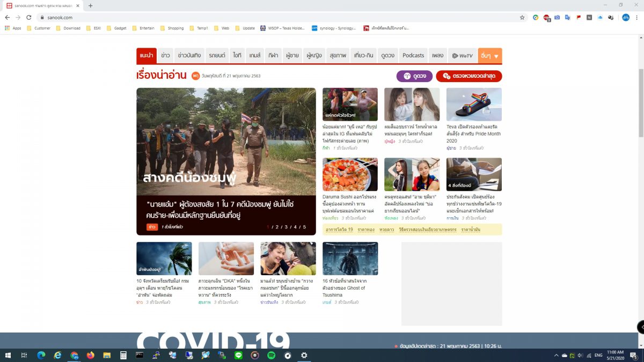Open the Chrome profile avatar
The width and height of the screenshot is (644, 362).
pos(626,17)
